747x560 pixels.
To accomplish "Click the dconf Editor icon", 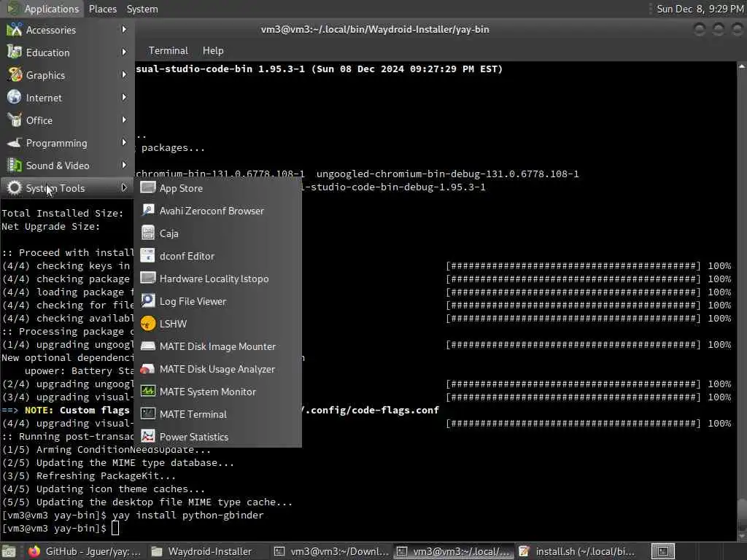I will [x=147, y=255].
